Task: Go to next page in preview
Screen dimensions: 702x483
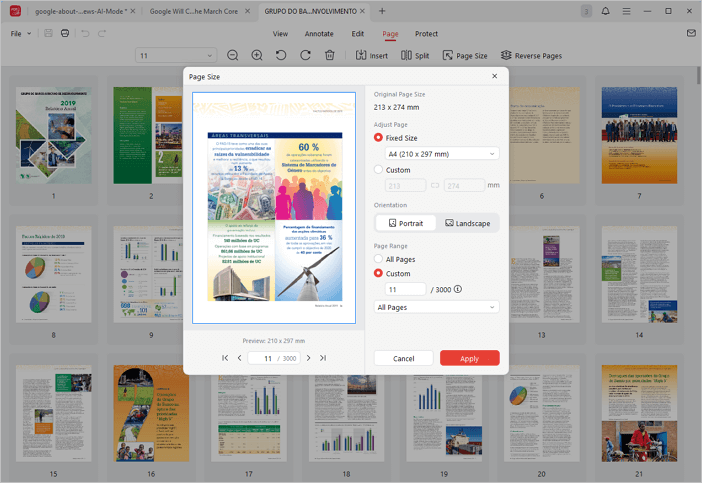Action: tap(308, 358)
